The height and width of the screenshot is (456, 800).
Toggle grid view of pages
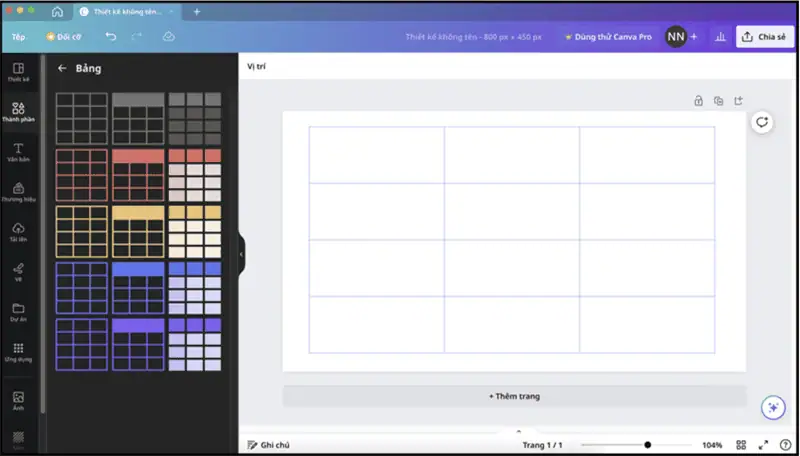point(741,445)
